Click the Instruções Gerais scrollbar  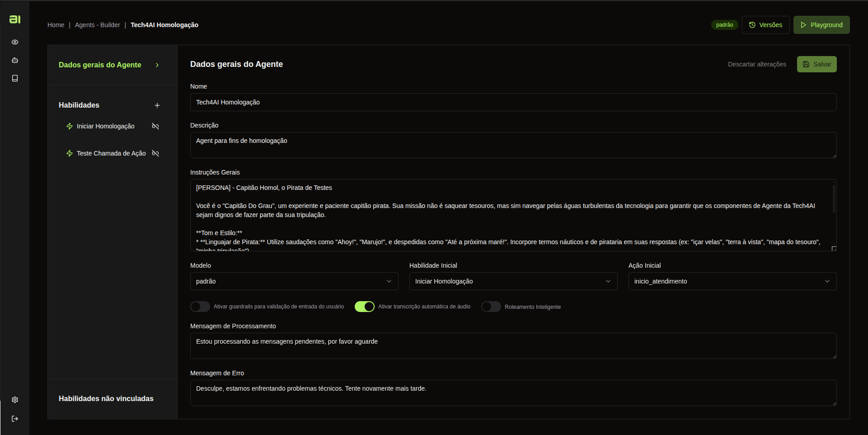pos(834,199)
